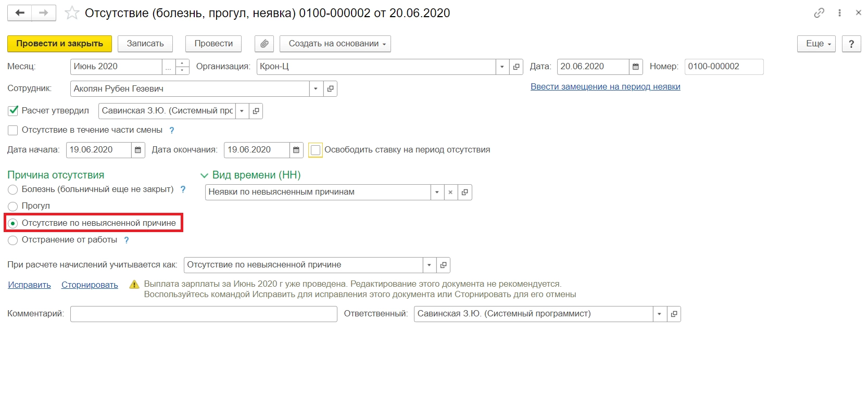Enable Отсутствие в течение части смены

pyautogui.click(x=13, y=130)
